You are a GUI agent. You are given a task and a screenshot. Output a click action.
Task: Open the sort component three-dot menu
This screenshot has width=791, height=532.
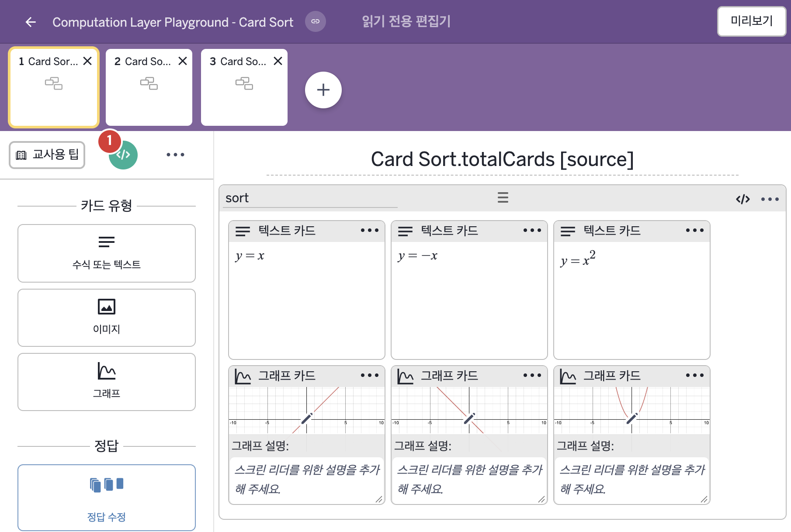[x=770, y=199]
